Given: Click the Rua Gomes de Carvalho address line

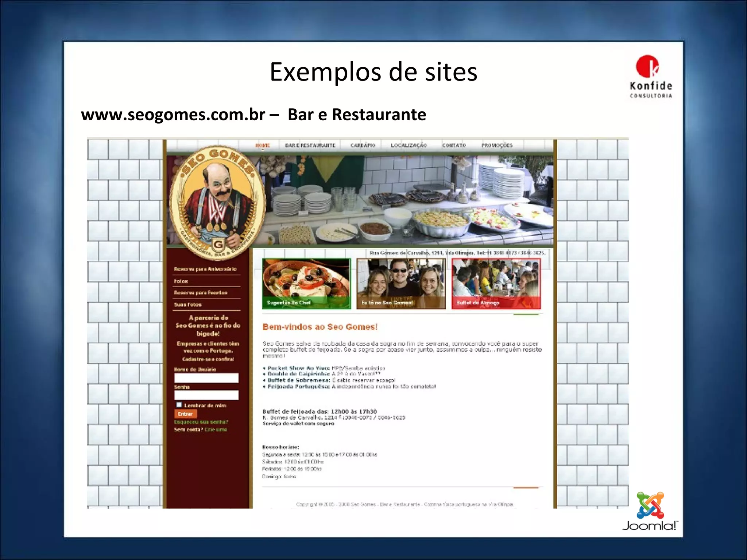Looking at the screenshot, I should [457, 253].
